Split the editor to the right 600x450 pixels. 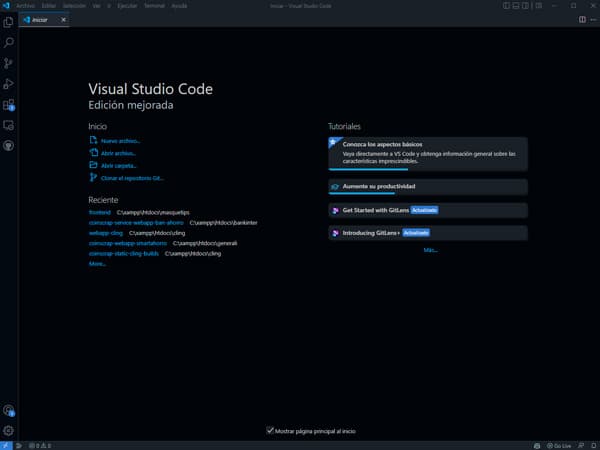pos(582,20)
